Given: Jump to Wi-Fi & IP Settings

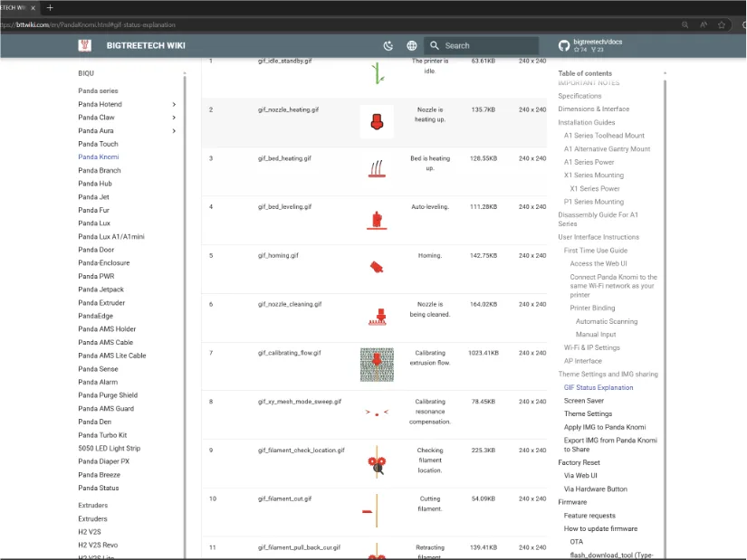Looking at the screenshot, I should (x=592, y=347).
